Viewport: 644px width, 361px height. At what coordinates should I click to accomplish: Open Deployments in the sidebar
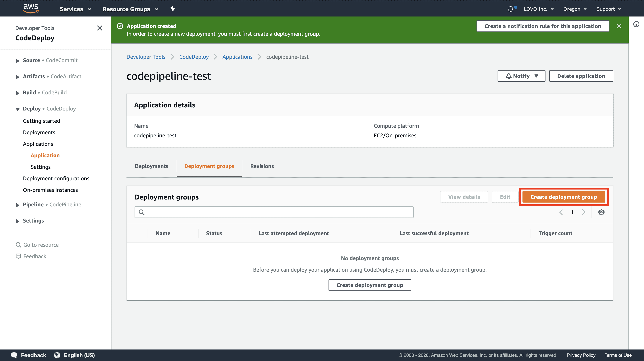pos(39,132)
